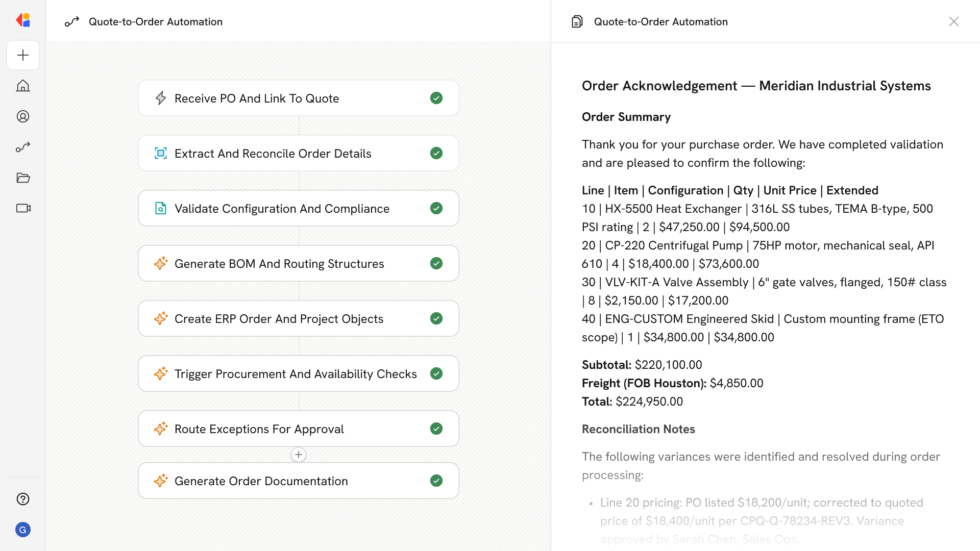Image resolution: width=980 pixels, height=551 pixels.
Task: Click the app logo in top corner
Action: point(23,20)
